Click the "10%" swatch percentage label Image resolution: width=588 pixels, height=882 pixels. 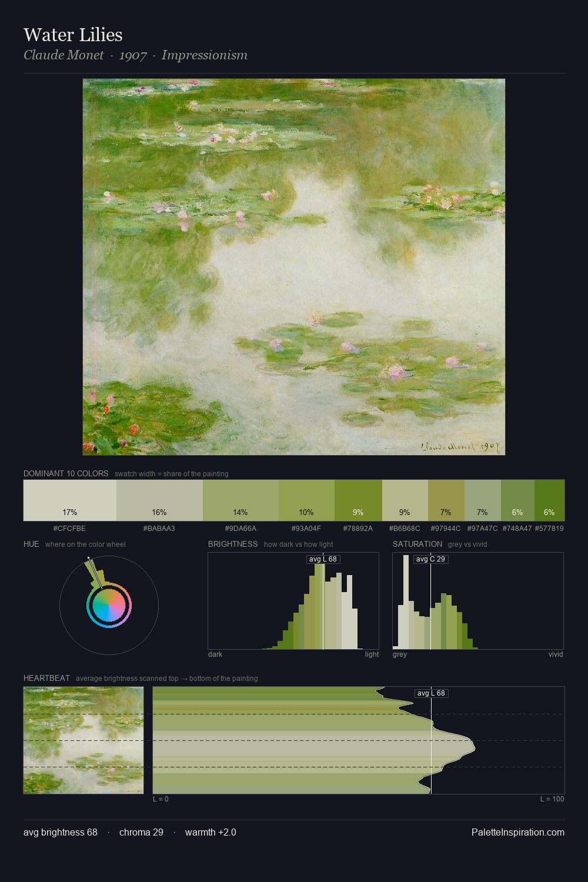pyautogui.click(x=306, y=512)
